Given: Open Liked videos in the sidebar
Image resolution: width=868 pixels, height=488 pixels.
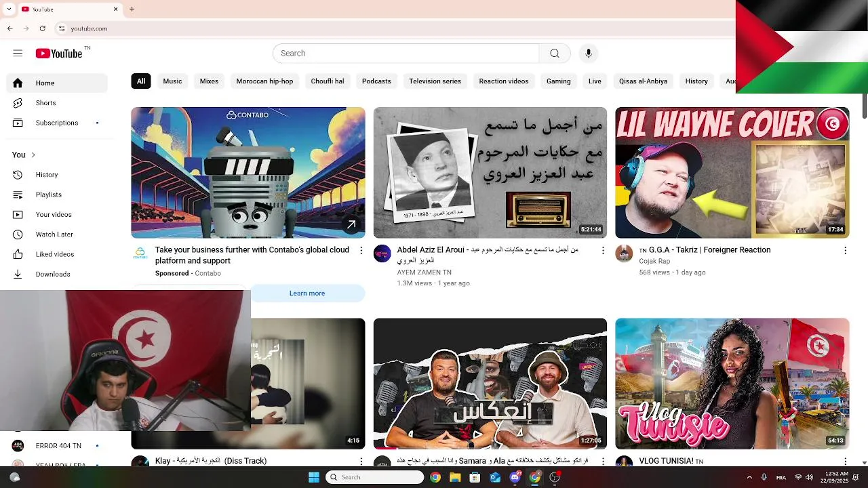Looking at the screenshot, I should (57, 254).
